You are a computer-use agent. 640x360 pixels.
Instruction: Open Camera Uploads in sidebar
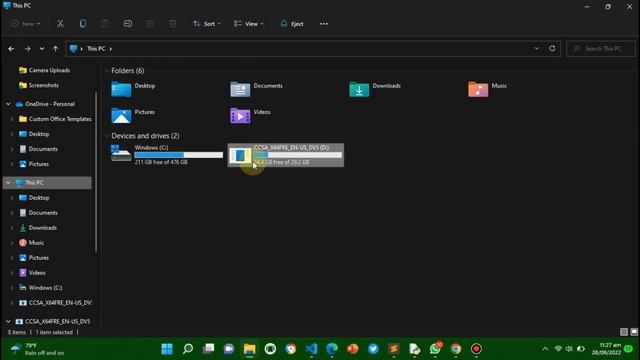[x=44, y=70]
